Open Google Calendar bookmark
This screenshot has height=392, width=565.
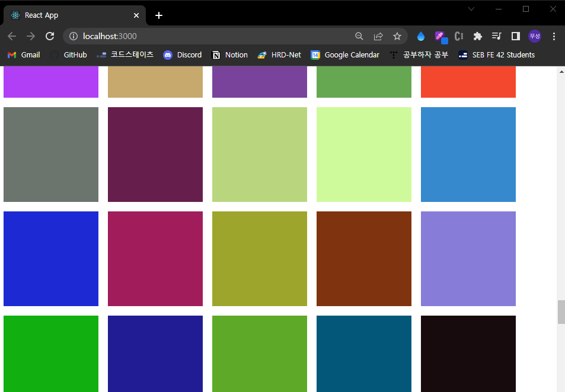(345, 54)
